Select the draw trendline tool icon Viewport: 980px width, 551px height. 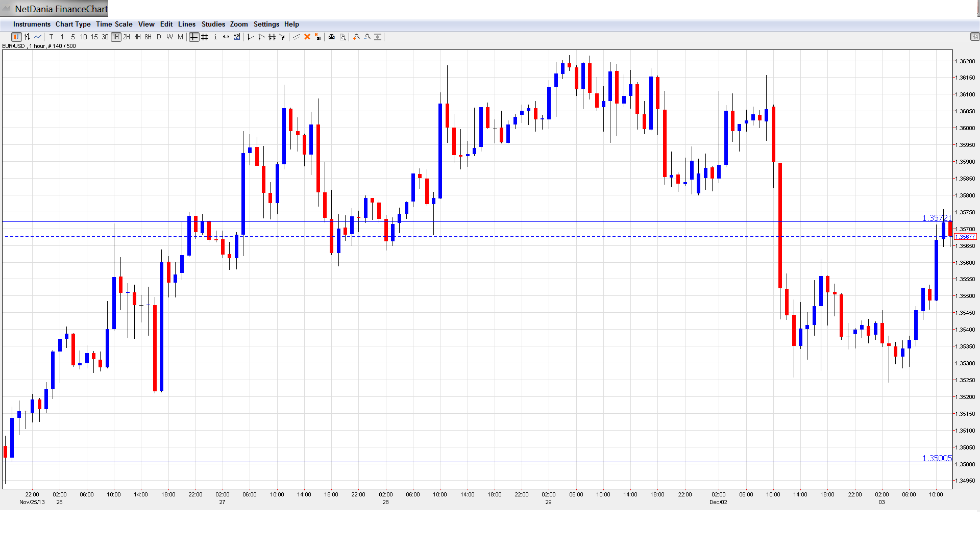(297, 37)
